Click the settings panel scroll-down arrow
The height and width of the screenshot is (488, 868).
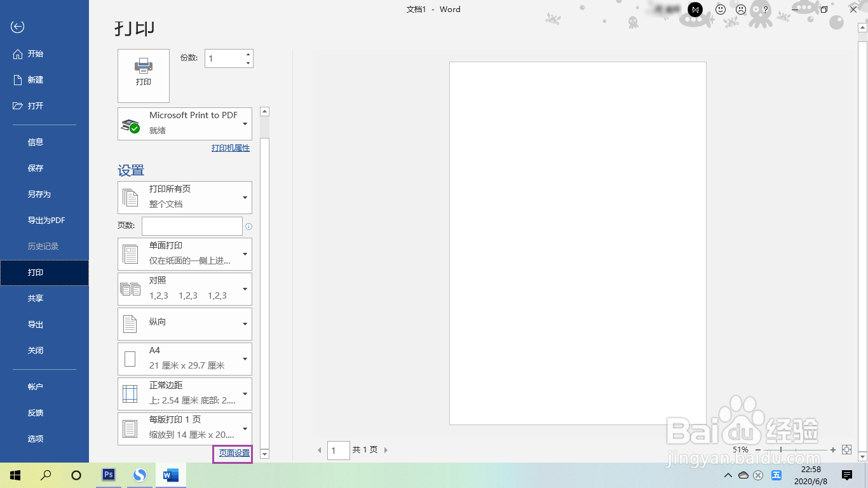(x=265, y=454)
